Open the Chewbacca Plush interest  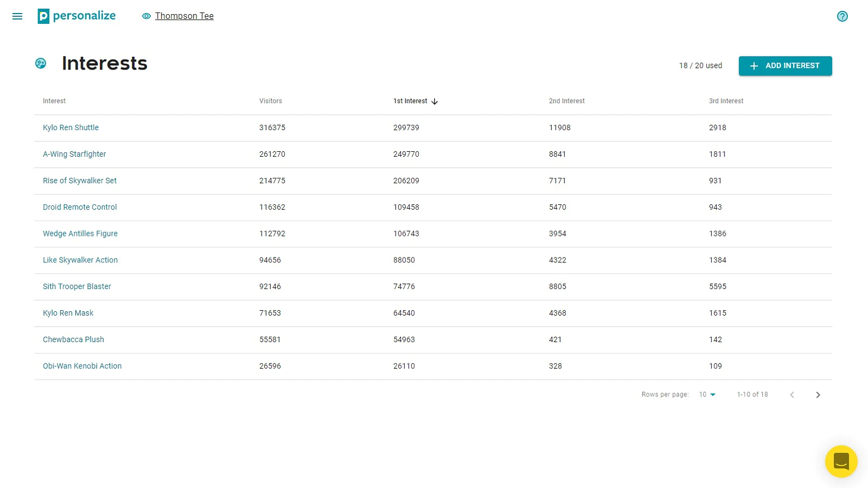tap(73, 340)
